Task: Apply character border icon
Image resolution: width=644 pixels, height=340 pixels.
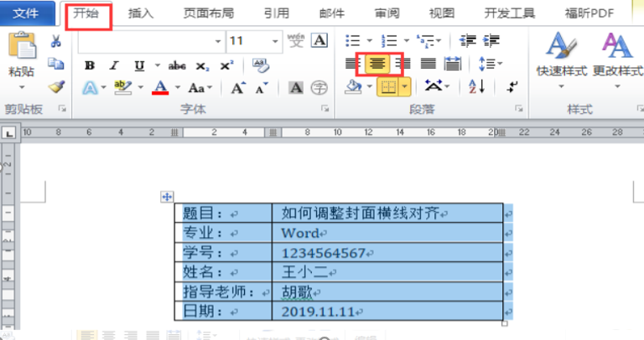Action: tap(319, 40)
